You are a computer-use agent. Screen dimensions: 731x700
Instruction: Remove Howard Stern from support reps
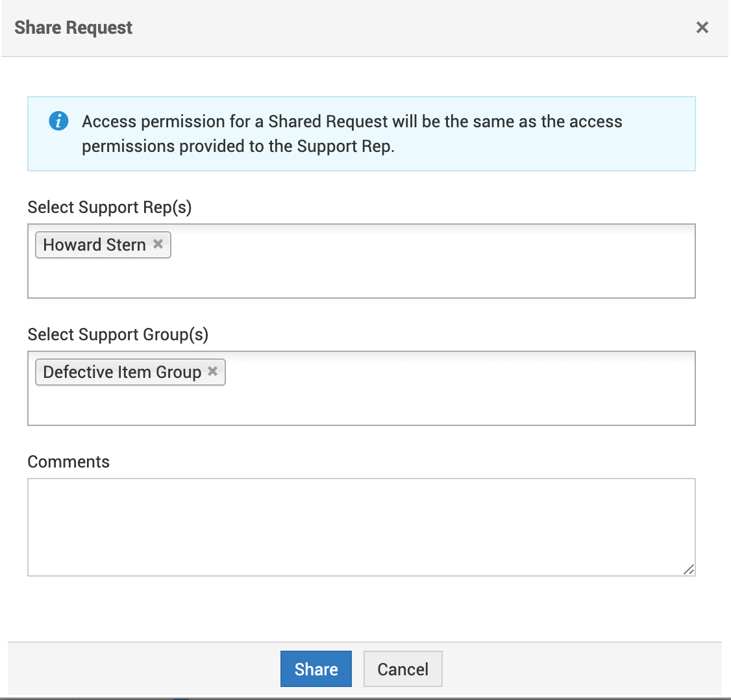(158, 244)
